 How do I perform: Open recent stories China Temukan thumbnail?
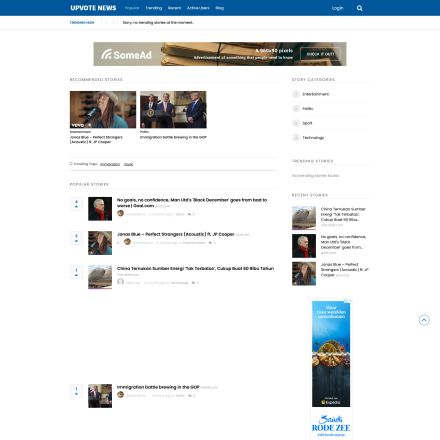click(x=304, y=218)
